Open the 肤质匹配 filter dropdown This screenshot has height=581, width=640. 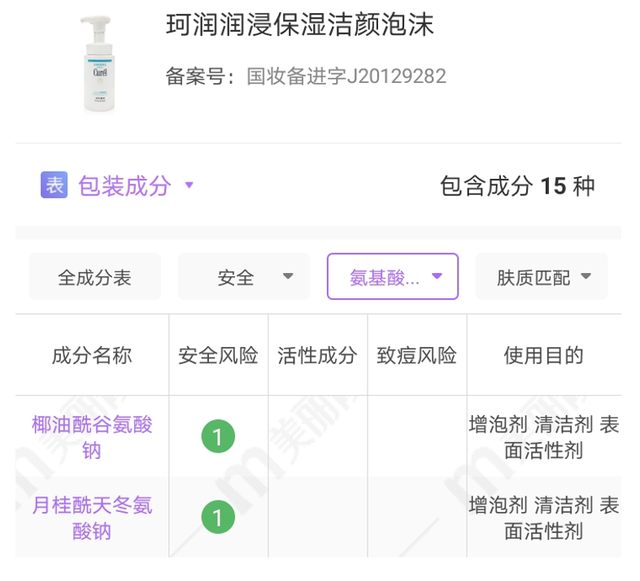click(x=543, y=277)
